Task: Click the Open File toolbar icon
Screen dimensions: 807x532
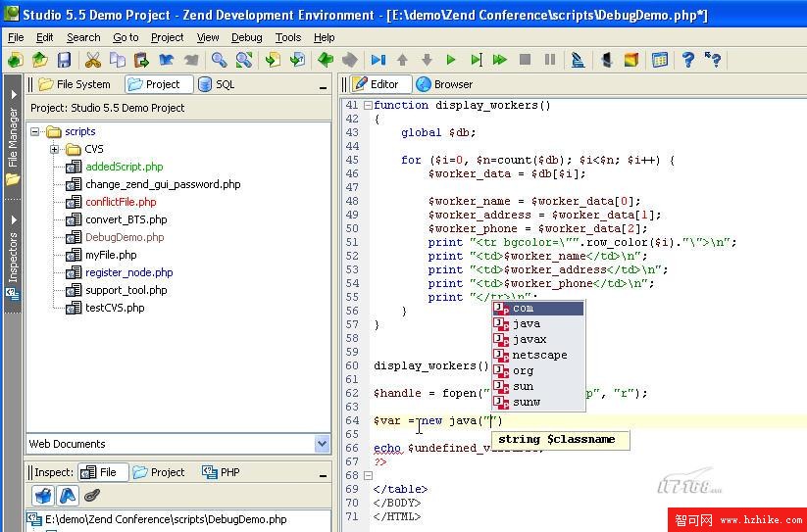Action: [39, 60]
